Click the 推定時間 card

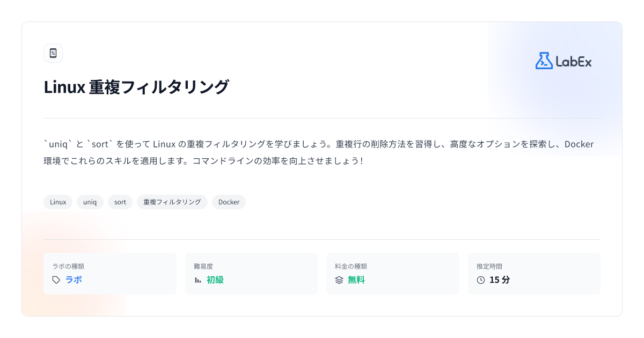534,274
